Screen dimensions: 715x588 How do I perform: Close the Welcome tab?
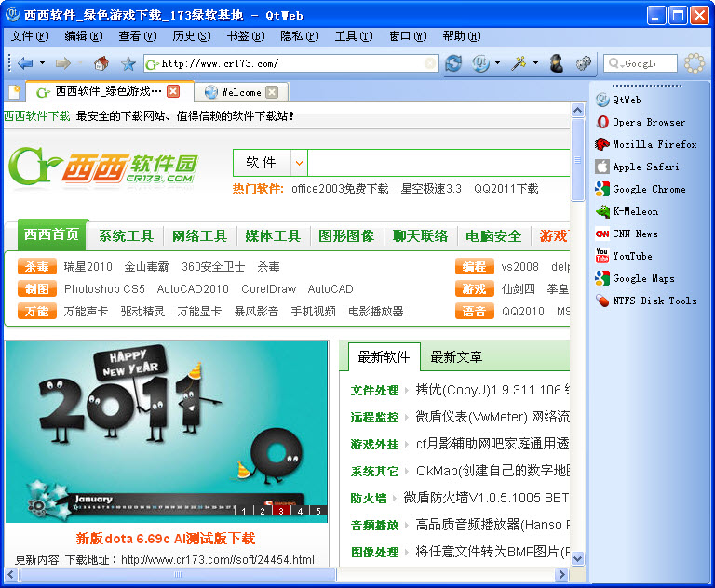272,92
